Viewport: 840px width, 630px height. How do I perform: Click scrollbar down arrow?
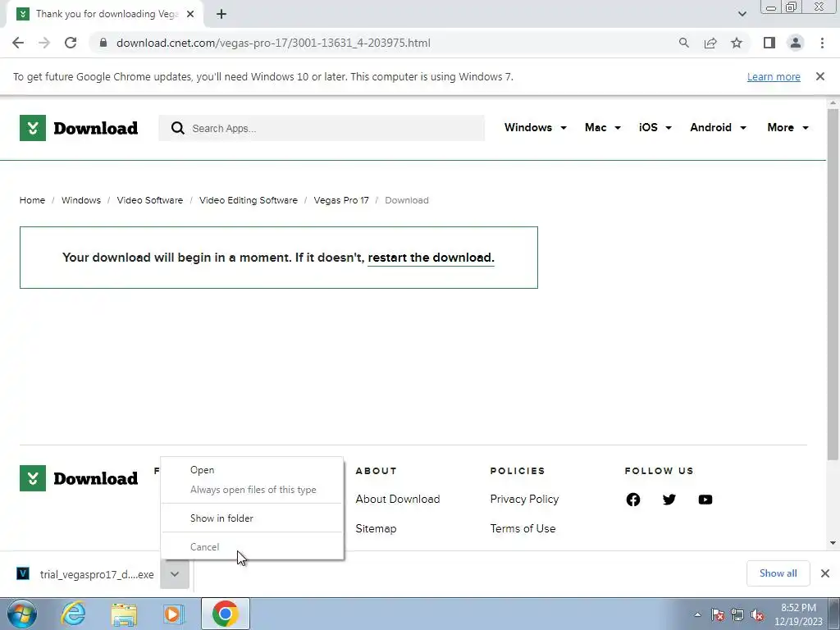tap(833, 543)
